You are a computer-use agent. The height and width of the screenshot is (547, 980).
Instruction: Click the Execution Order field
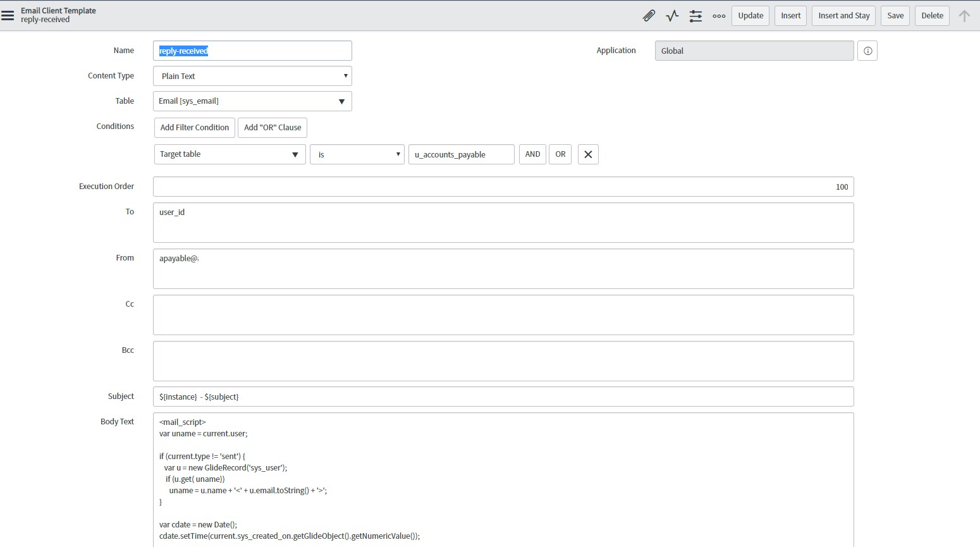(x=503, y=187)
